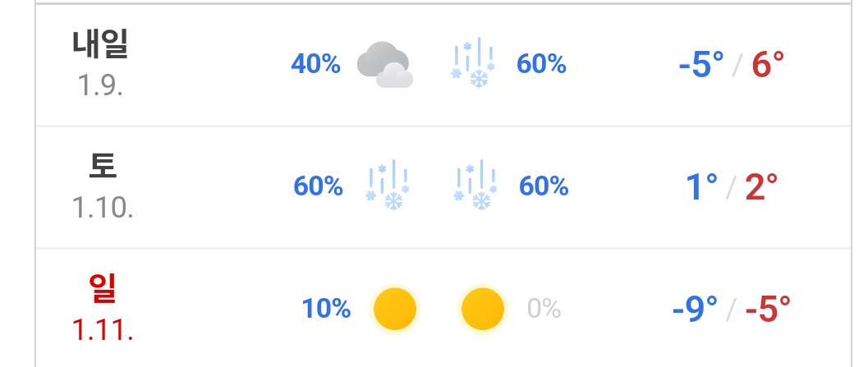Click Saturday's 60% morning precipitation value
This screenshot has height=367, width=868.
click(x=318, y=186)
